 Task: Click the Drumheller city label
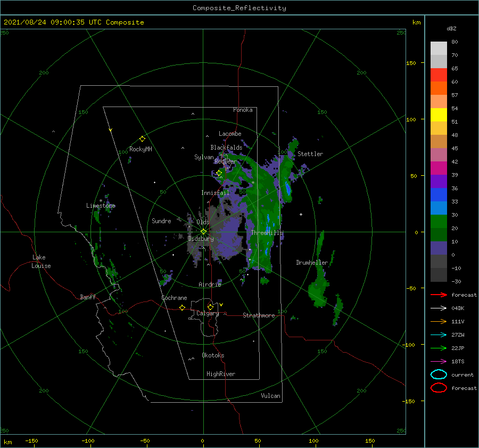coord(312,263)
